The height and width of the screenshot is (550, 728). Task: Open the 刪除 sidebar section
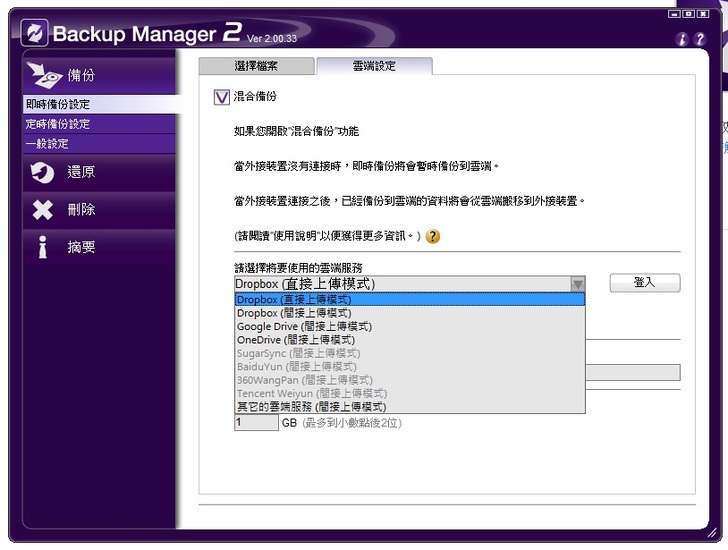pyautogui.click(x=99, y=209)
